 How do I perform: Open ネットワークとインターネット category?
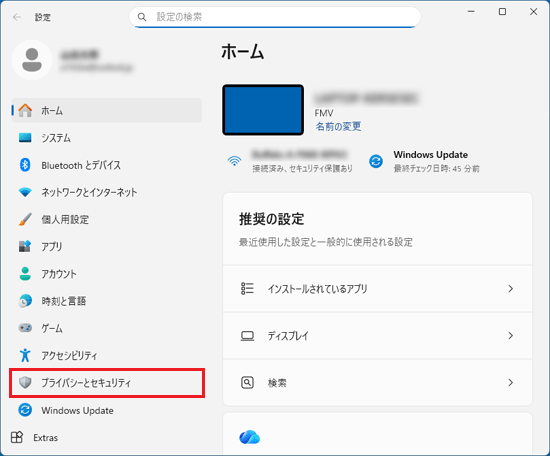coord(107,192)
